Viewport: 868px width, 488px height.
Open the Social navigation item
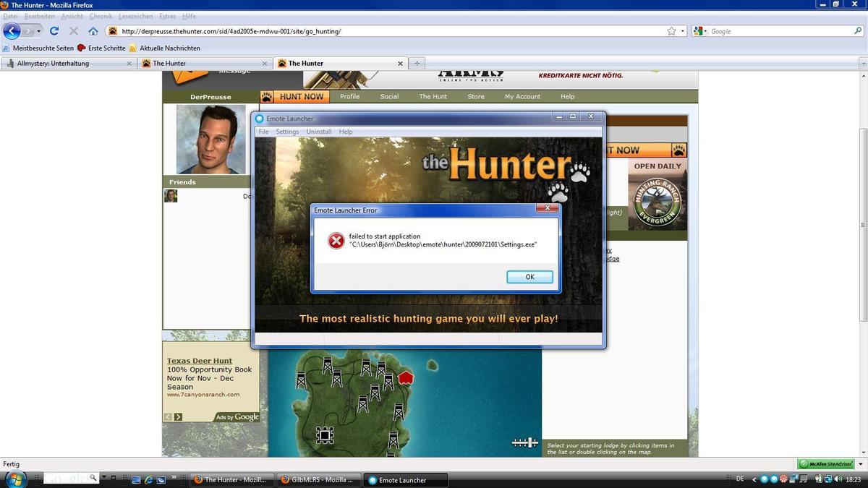pos(389,96)
